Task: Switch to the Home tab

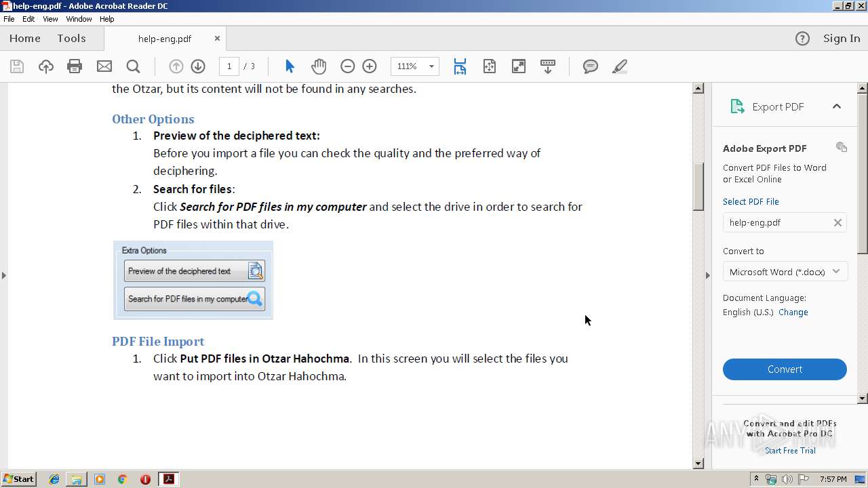Action: pyautogui.click(x=25, y=39)
